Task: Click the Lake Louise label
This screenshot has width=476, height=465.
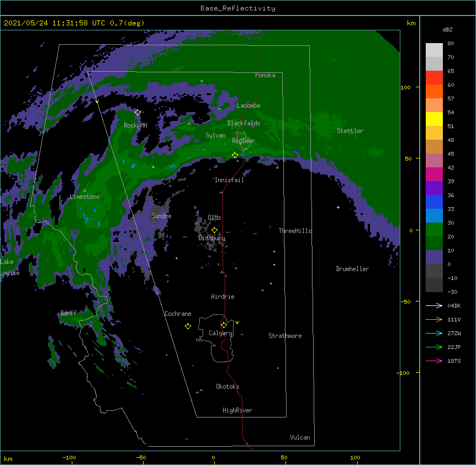Action: point(10,267)
